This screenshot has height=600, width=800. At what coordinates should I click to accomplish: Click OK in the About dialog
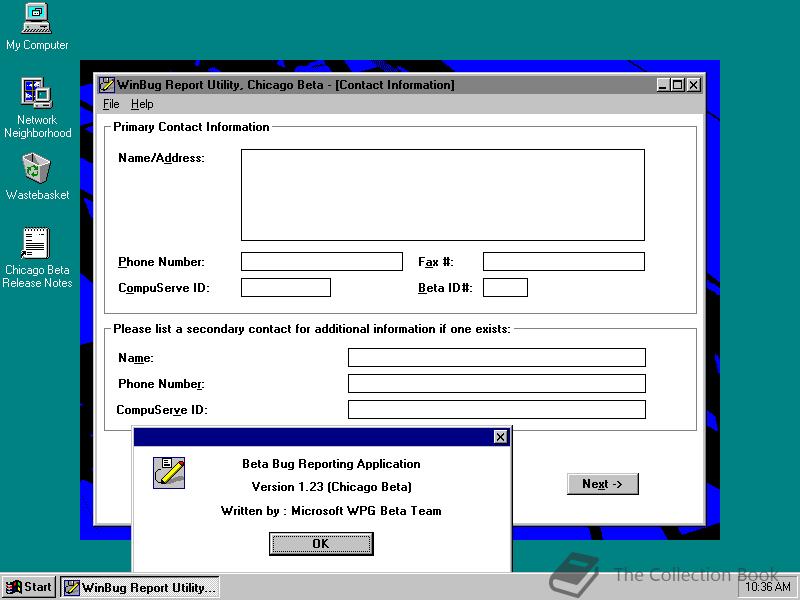[x=321, y=544]
